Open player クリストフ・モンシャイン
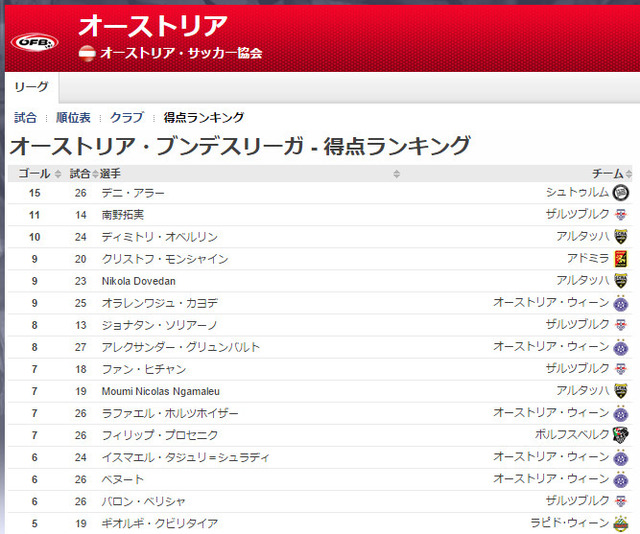This screenshot has height=534, width=640. [165, 259]
